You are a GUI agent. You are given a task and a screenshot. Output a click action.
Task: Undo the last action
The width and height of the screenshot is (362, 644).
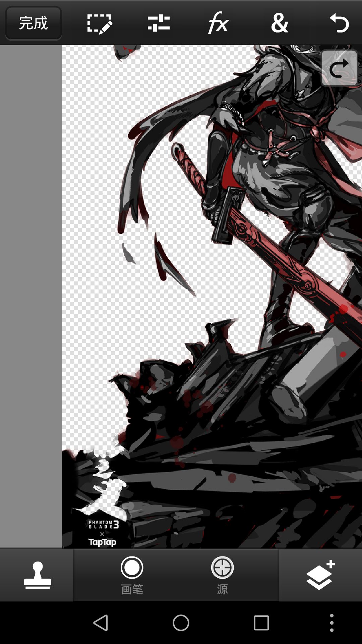339,23
